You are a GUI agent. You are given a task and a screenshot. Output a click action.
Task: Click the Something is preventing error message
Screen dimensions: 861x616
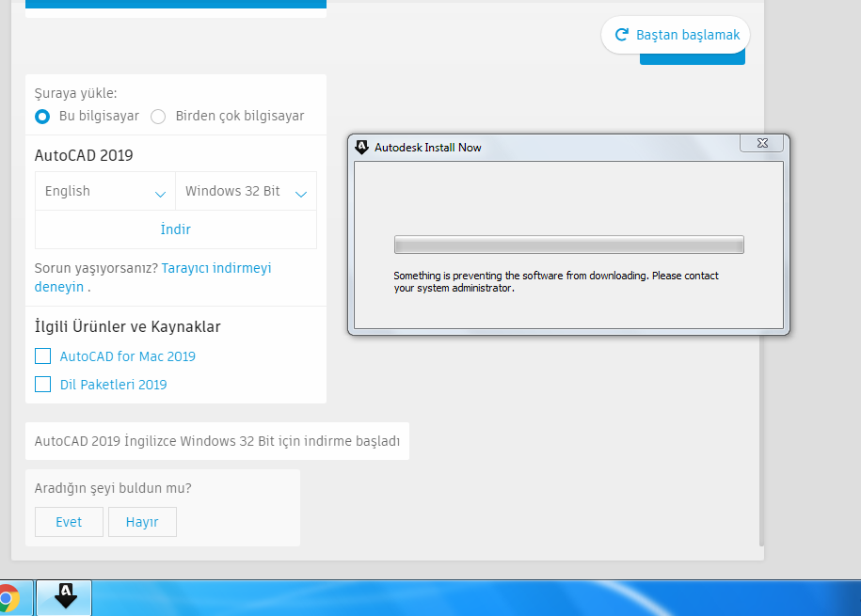556,281
